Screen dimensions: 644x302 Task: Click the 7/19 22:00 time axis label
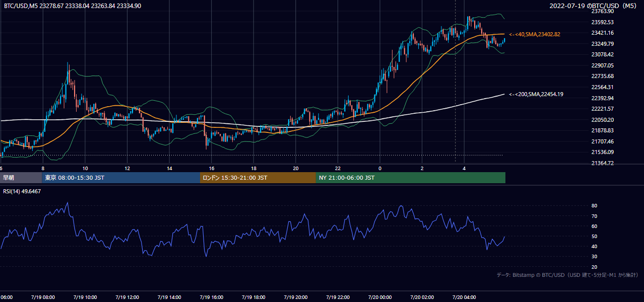338,297
